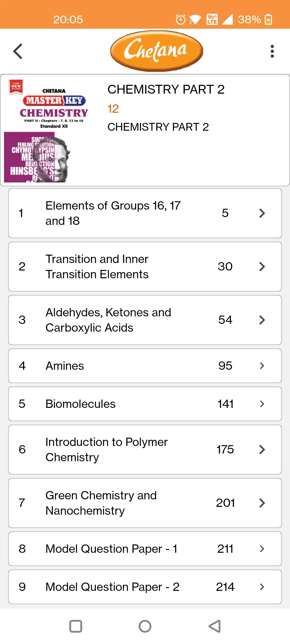Open Model Question Paper - 1
This screenshot has height=644, width=290.
click(x=111, y=549)
